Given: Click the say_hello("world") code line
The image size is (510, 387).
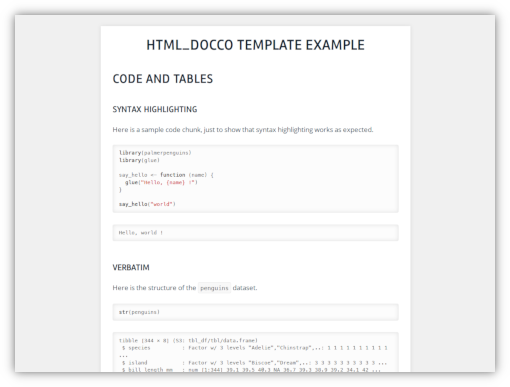Looking at the screenshot, I should pos(147,204).
